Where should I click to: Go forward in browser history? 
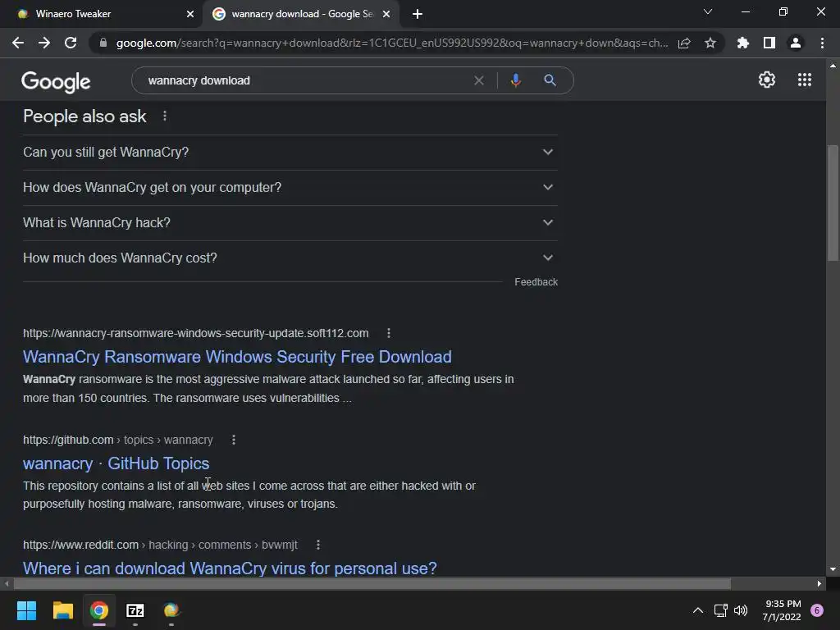(x=44, y=43)
